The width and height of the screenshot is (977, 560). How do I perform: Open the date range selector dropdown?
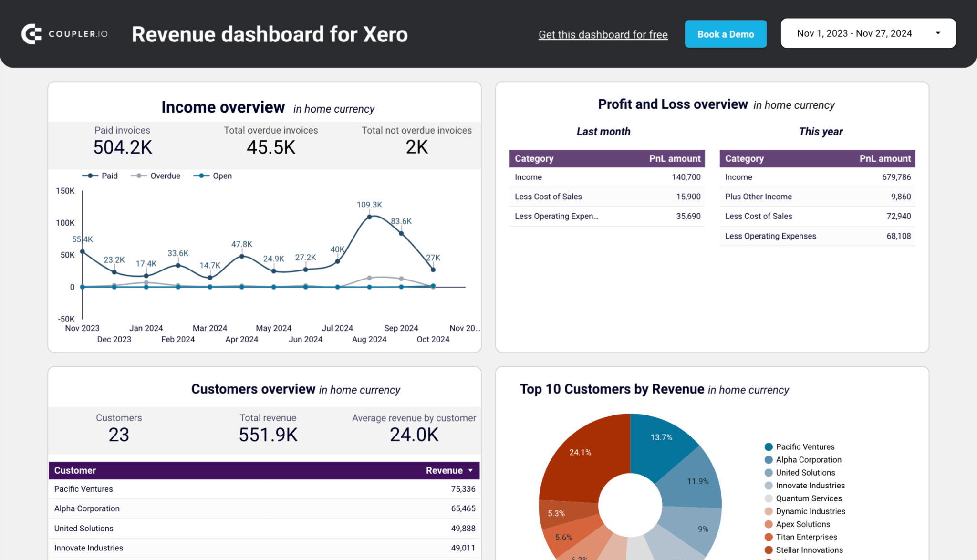click(x=868, y=33)
